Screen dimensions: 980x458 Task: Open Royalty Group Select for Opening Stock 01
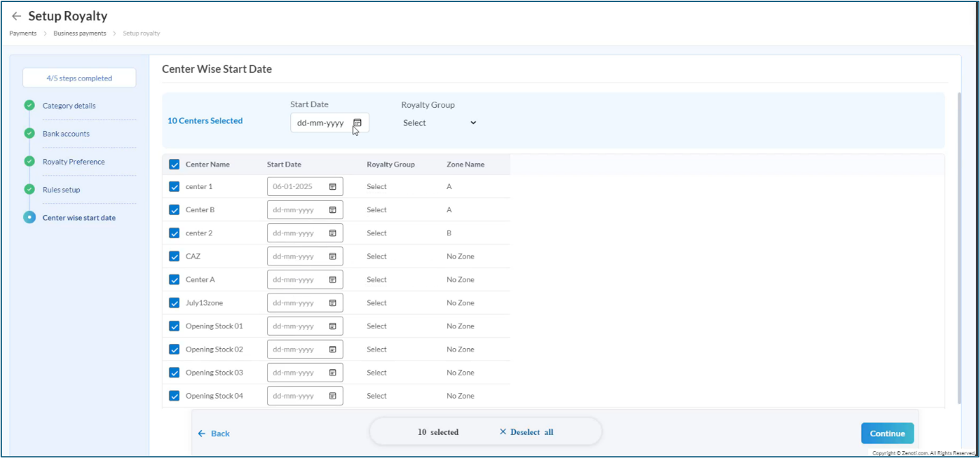point(377,326)
